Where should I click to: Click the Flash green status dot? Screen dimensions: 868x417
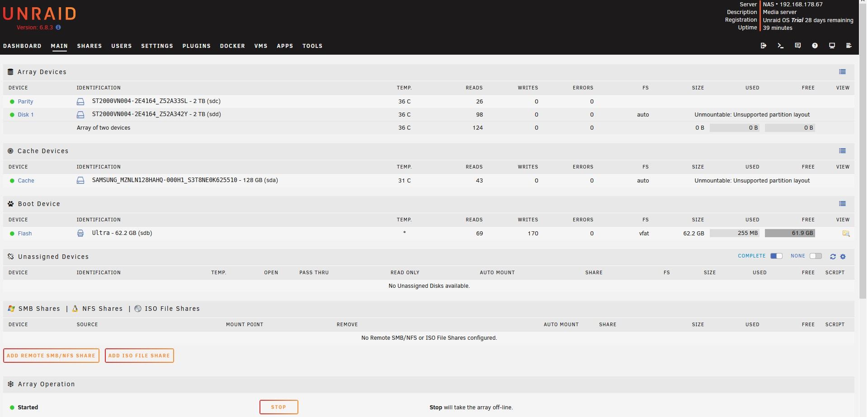pyautogui.click(x=12, y=234)
